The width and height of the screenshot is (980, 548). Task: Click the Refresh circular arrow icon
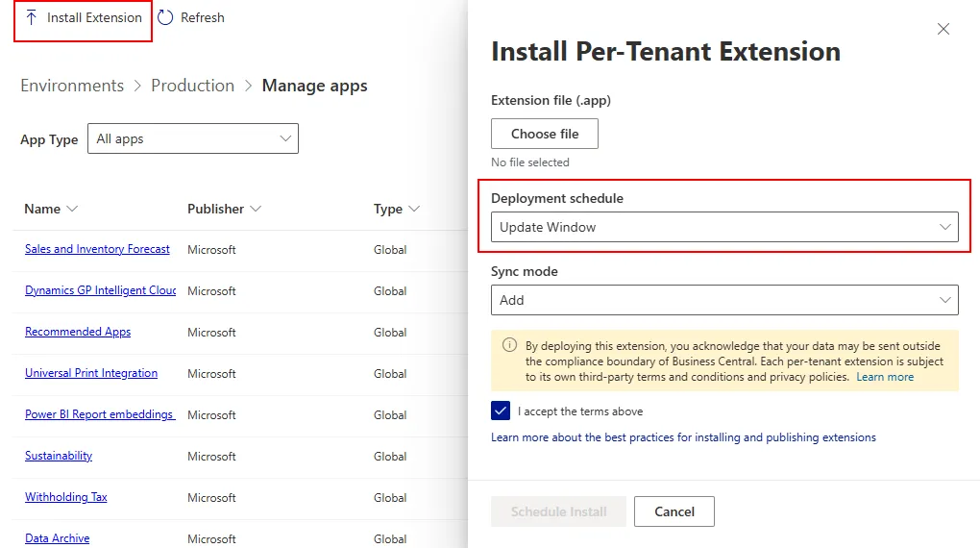pos(165,17)
